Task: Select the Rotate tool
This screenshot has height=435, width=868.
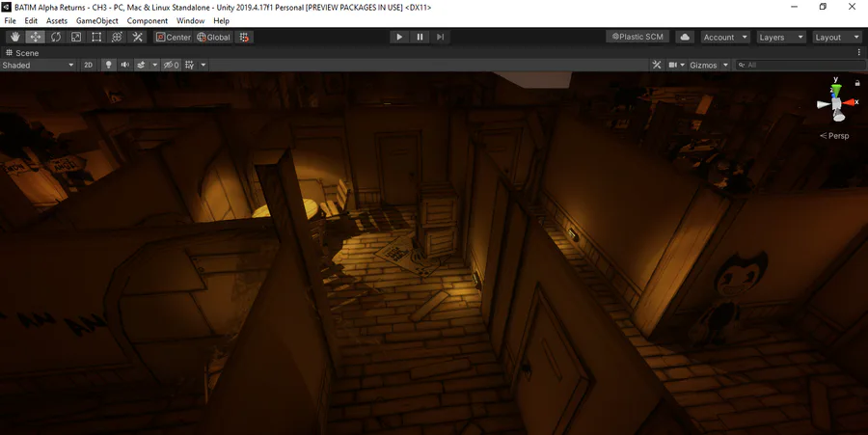Action: [56, 37]
